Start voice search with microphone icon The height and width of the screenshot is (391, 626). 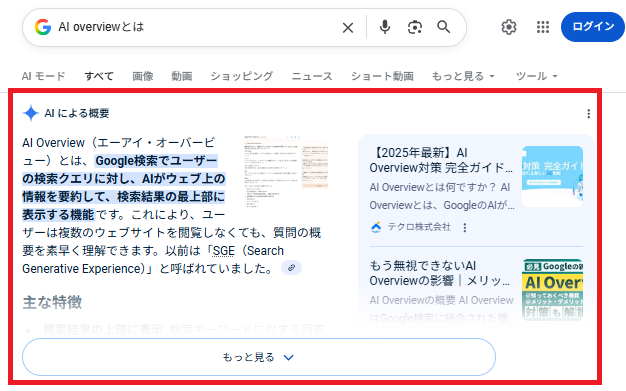tap(384, 27)
